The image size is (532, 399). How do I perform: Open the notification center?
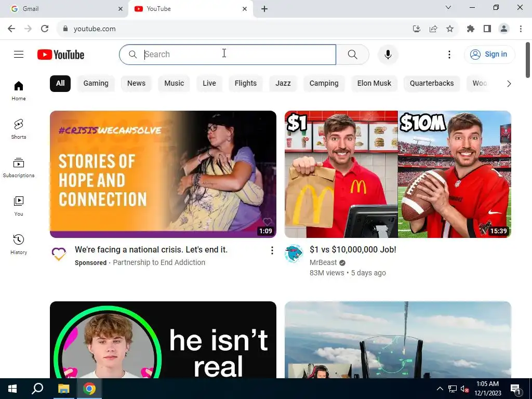pos(516,389)
